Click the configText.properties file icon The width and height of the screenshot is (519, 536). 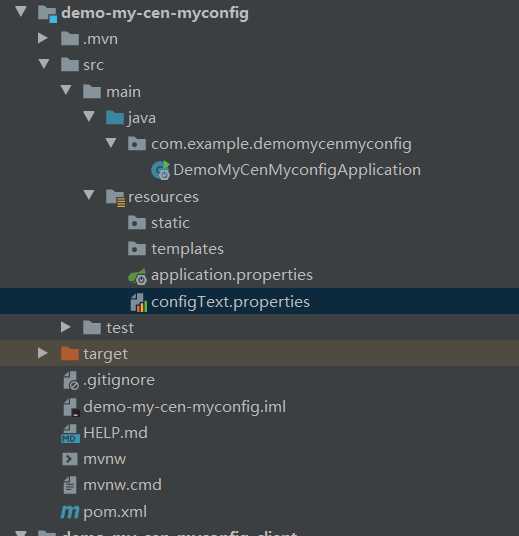138,303
